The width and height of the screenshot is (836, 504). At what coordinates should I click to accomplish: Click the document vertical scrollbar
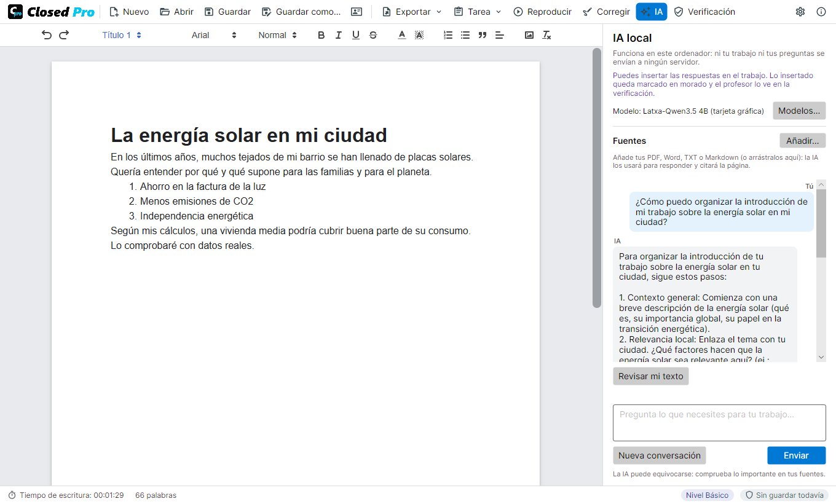tap(596, 178)
